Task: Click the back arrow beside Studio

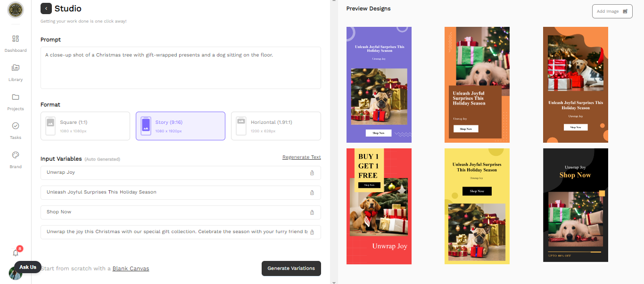Action: pyautogui.click(x=46, y=8)
